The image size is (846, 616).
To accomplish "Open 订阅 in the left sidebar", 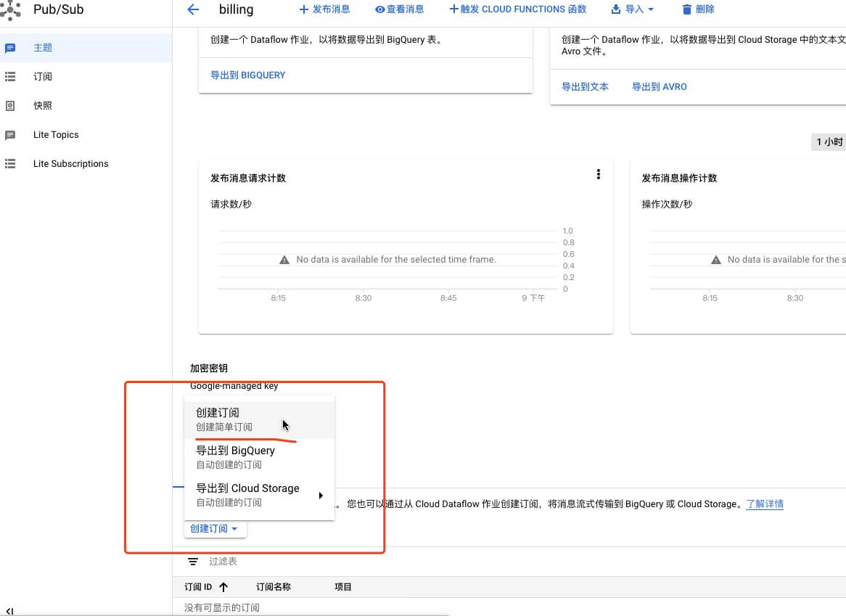I will point(86,77).
